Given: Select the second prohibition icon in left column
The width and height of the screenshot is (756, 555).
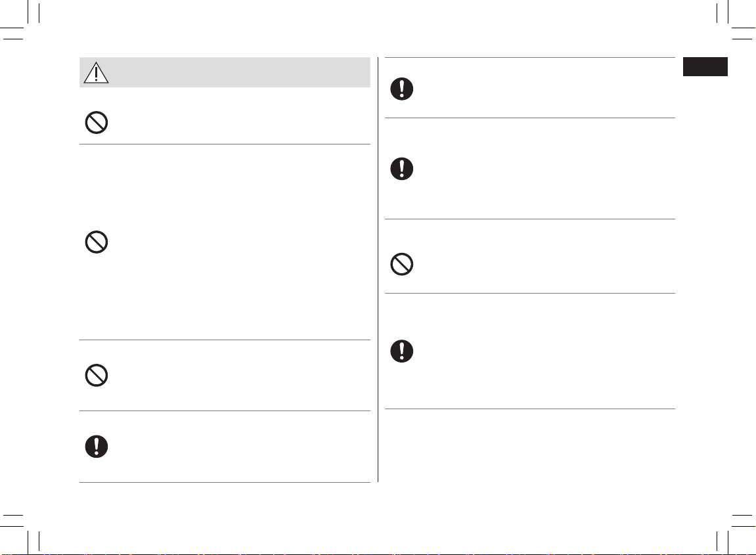Looking at the screenshot, I should [x=97, y=242].
